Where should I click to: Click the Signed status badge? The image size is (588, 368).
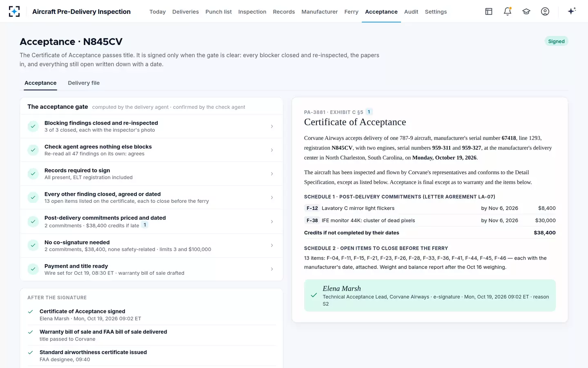[556, 41]
